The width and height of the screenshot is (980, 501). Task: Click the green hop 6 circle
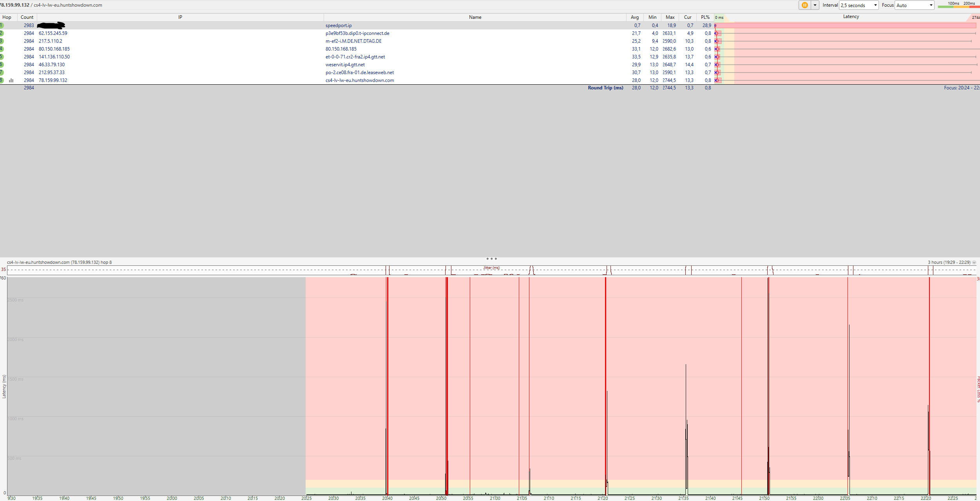[x=2, y=65]
